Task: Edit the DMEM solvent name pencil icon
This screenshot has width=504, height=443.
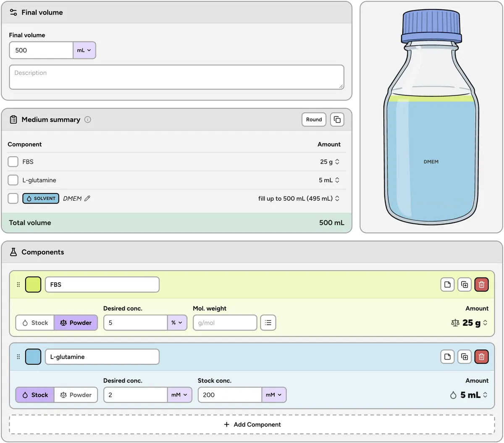Action: (87, 199)
